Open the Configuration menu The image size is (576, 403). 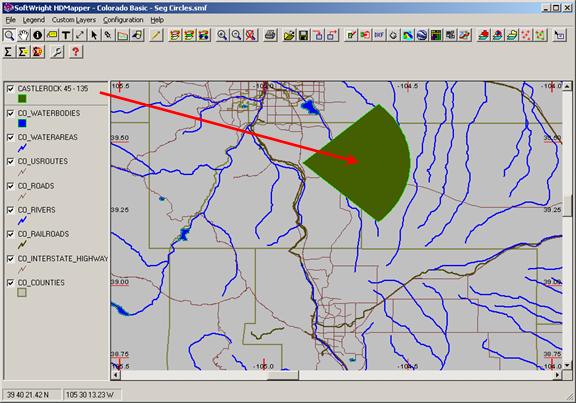[x=123, y=20]
